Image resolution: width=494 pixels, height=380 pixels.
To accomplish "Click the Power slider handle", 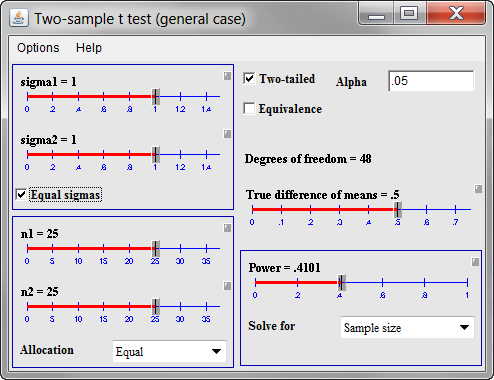I will (x=341, y=283).
